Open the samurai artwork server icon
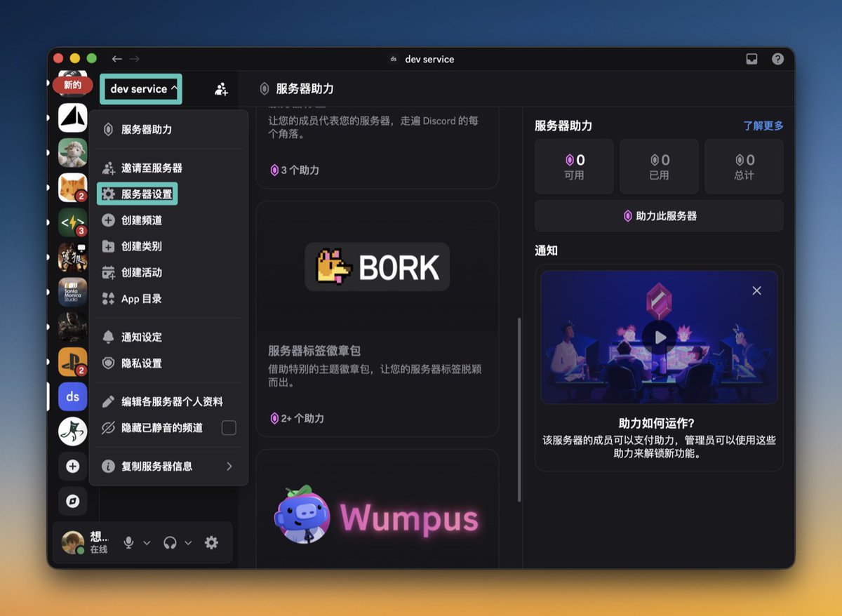 pos(73,257)
